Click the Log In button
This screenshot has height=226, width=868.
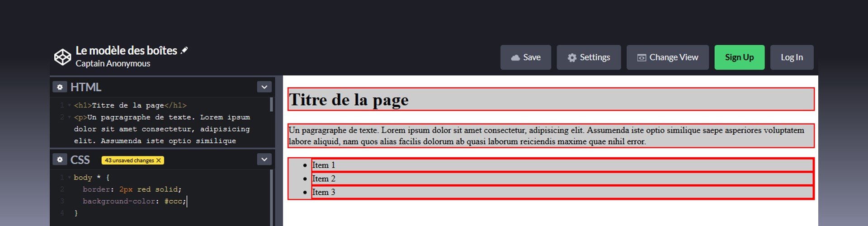pyautogui.click(x=792, y=57)
